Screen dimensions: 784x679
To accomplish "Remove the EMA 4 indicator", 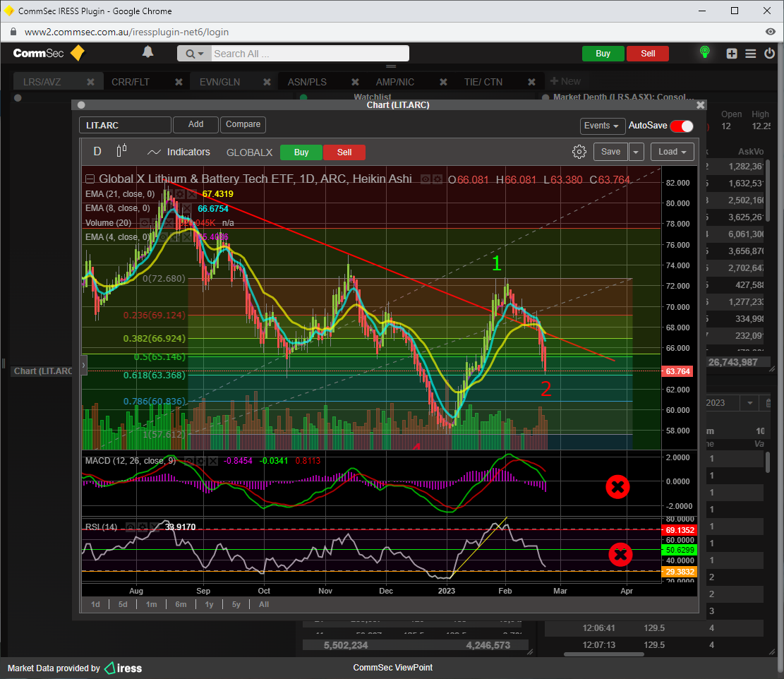I will pos(186,237).
